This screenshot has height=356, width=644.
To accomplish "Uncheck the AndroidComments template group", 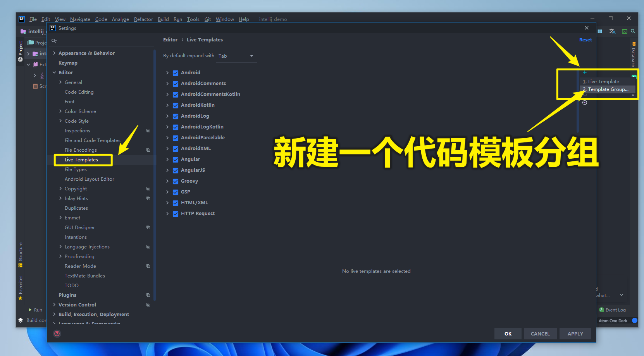I will [x=176, y=84].
